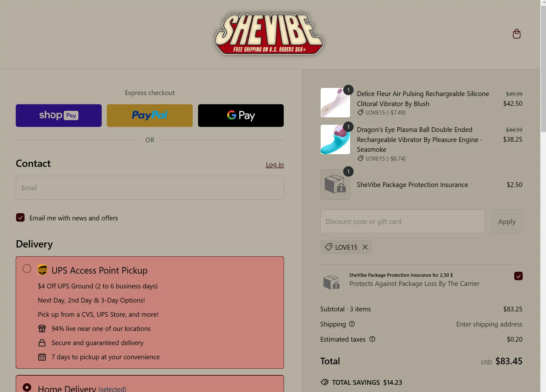Open Package Protection Insurance item thumbnail
The image size is (546, 392).
(x=335, y=185)
